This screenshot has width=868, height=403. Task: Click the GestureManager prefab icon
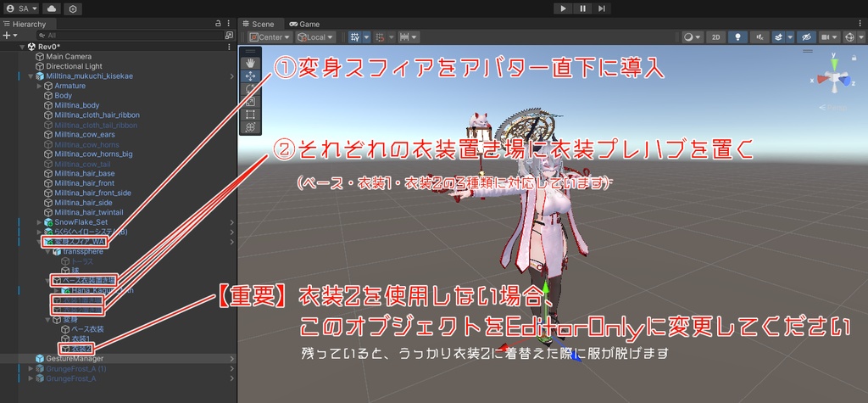pos(40,359)
